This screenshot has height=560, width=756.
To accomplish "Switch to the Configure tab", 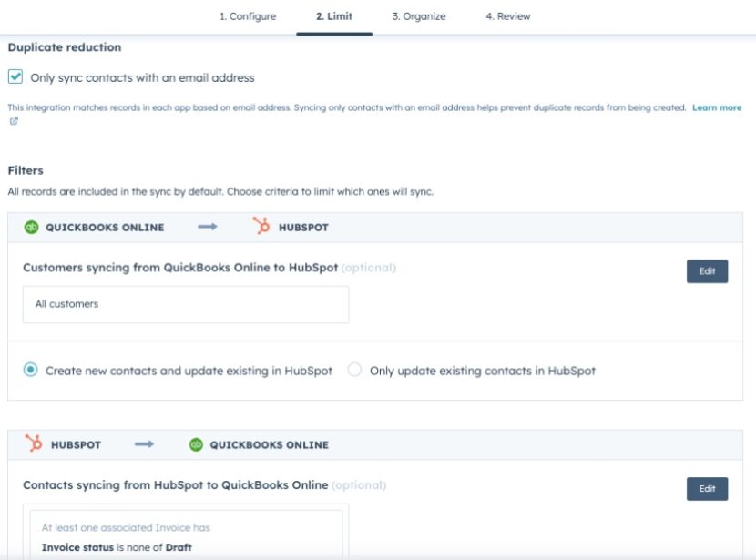I will [x=246, y=15].
